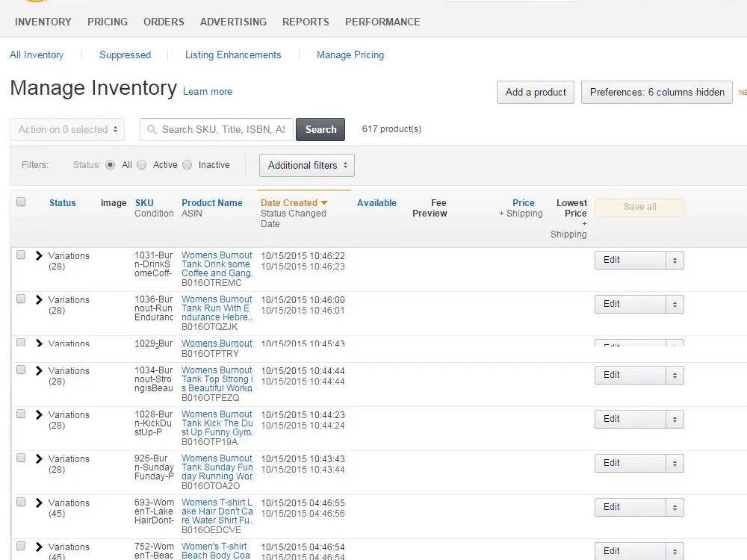The width and height of the screenshot is (747, 560).
Task: Open product Womens Burnout Tank Sunday Funday
Action: pos(217,467)
